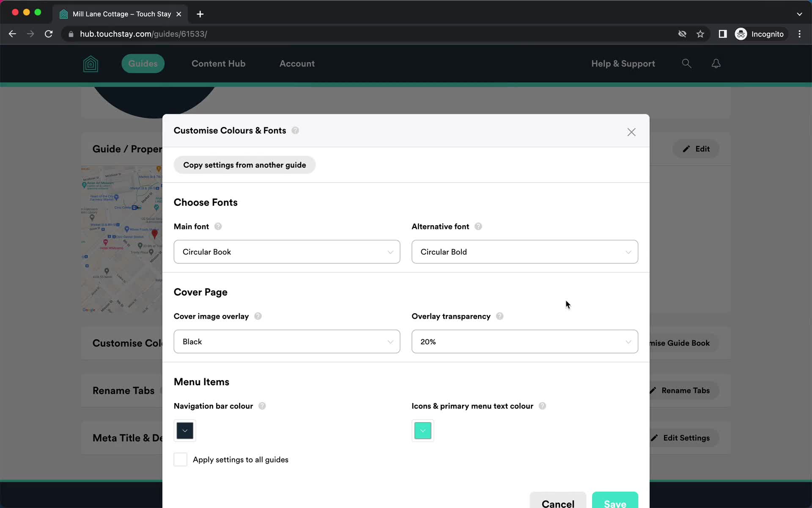Viewport: 812px width, 508px height.
Task: Enable Apply settings to all guides checkbox
Action: click(180, 459)
